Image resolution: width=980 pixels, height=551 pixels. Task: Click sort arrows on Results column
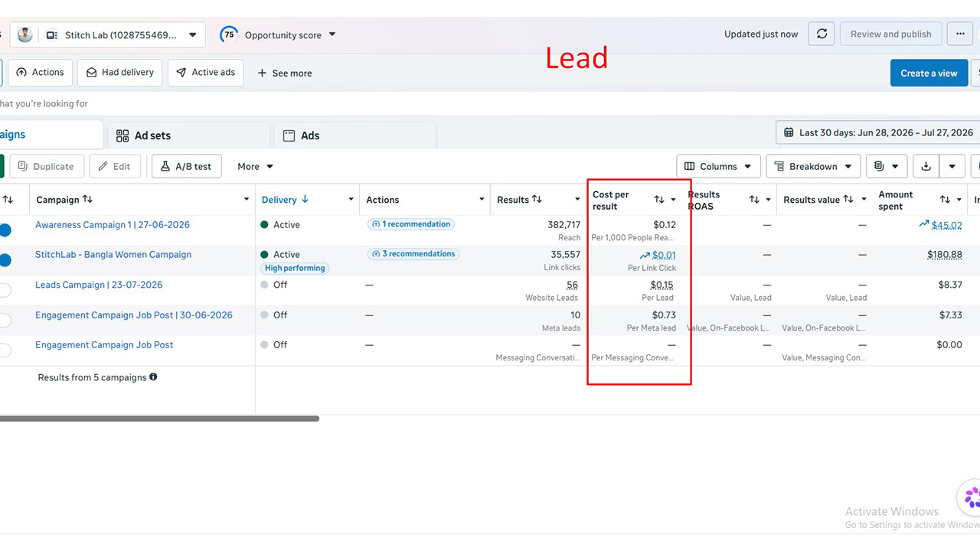[x=537, y=199]
